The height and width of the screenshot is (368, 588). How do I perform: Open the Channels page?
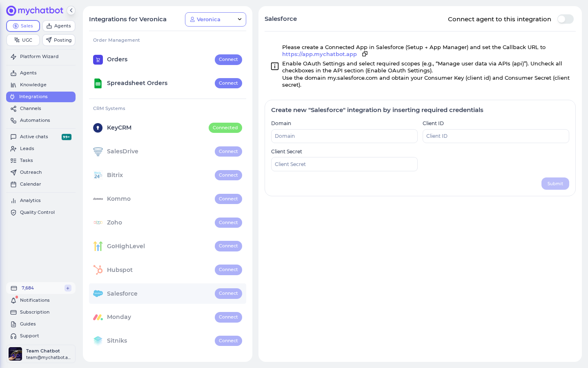coord(41,108)
